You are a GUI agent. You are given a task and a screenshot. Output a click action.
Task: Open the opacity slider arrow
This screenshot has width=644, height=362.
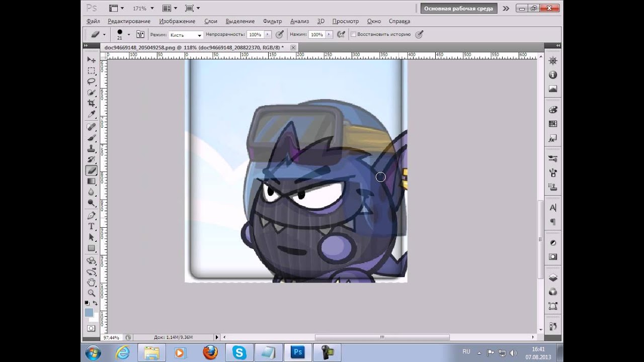point(268,35)
